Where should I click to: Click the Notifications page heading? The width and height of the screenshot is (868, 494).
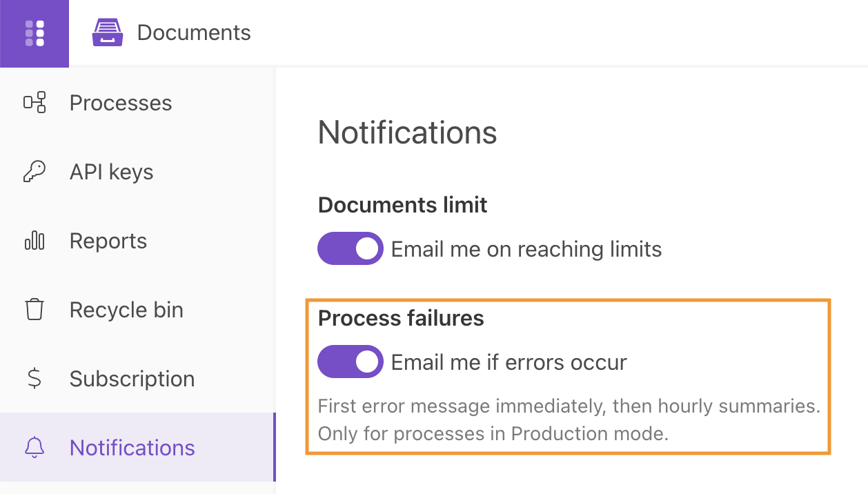coord(407,132)
